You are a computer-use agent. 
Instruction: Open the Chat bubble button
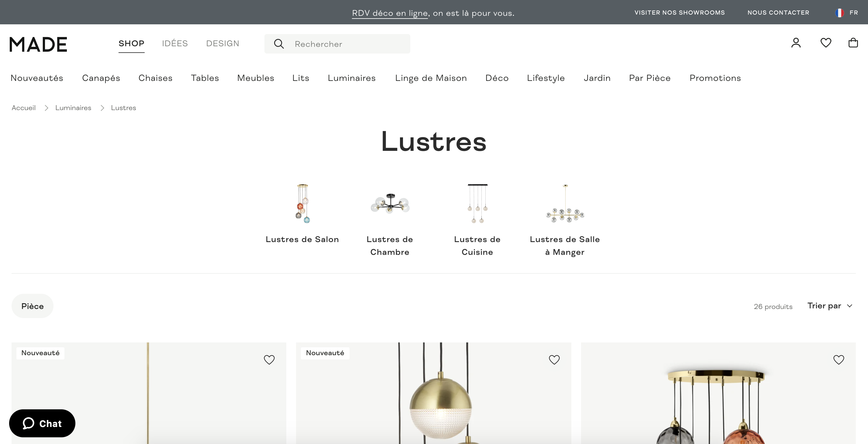click(x=42, y=423)
